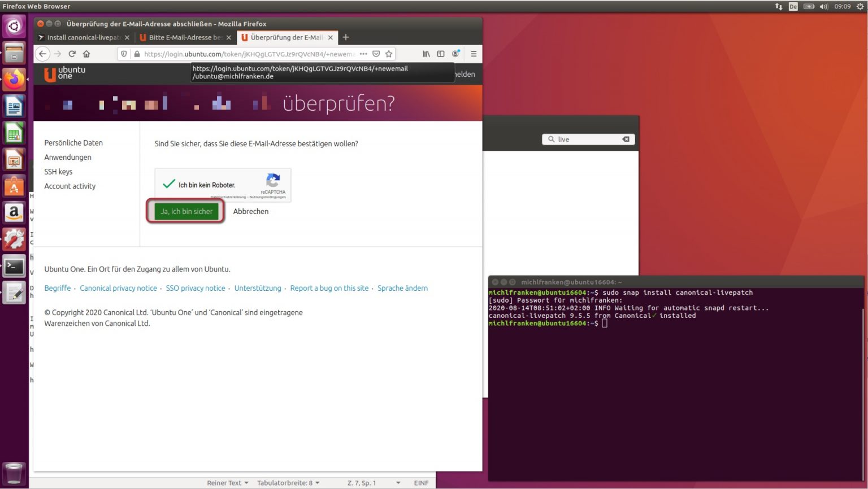The image size is (868, 489).
Task: Open the Reiner Text syntax dropdown
Action: point(227,483)
